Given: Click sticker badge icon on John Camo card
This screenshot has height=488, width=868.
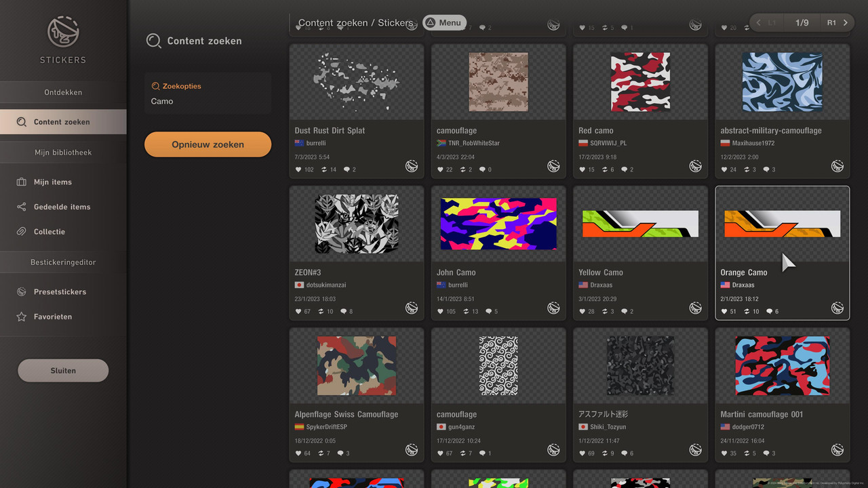Looking at the screenshot, I should pyautogui.click(x=553, y=308).
